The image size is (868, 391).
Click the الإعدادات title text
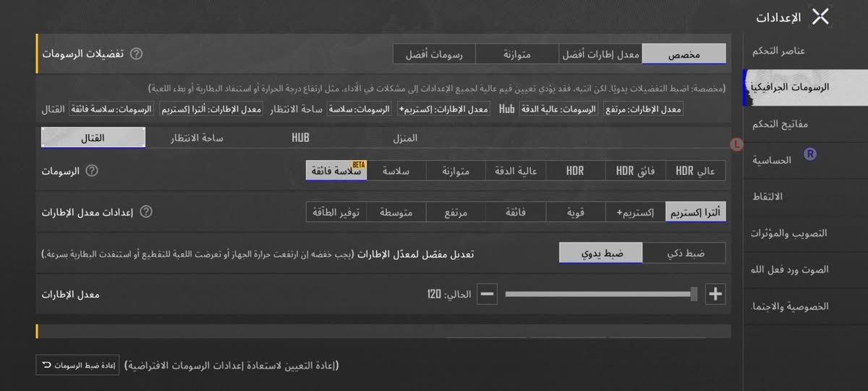click(x=779, y=17)
